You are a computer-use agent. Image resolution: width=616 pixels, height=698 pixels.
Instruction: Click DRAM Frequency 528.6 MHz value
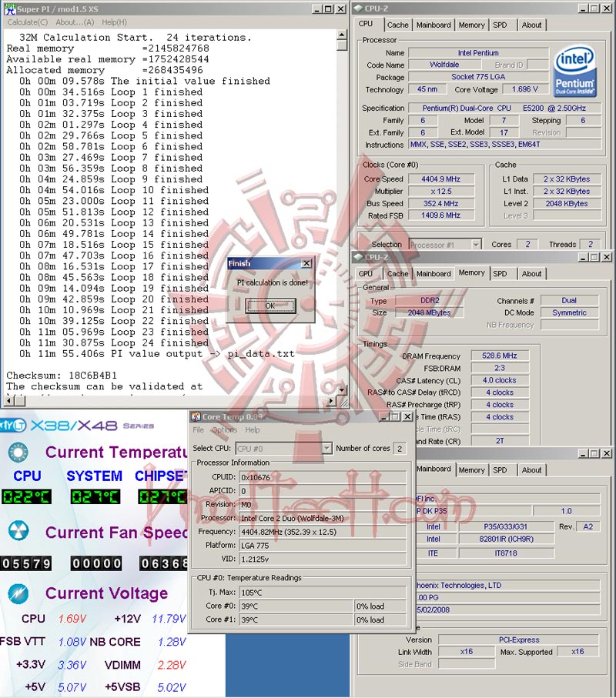tap(500, 356)
